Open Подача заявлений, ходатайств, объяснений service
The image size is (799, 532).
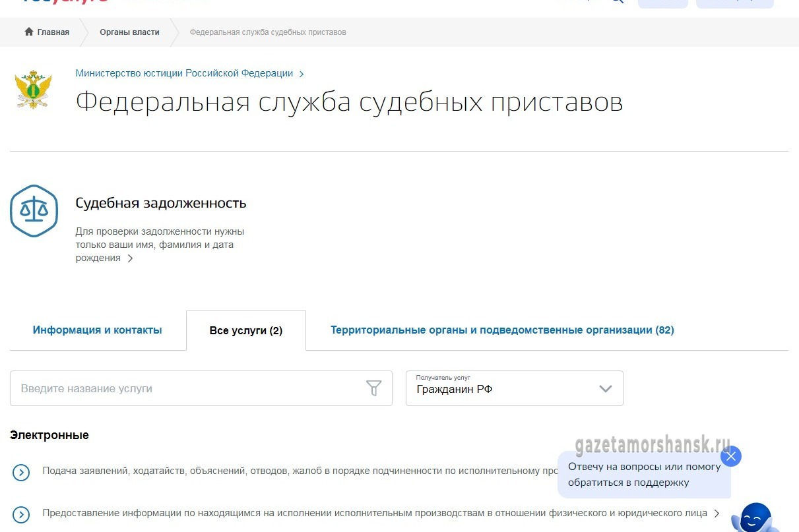pyautogui.click(x=300, y=471)
